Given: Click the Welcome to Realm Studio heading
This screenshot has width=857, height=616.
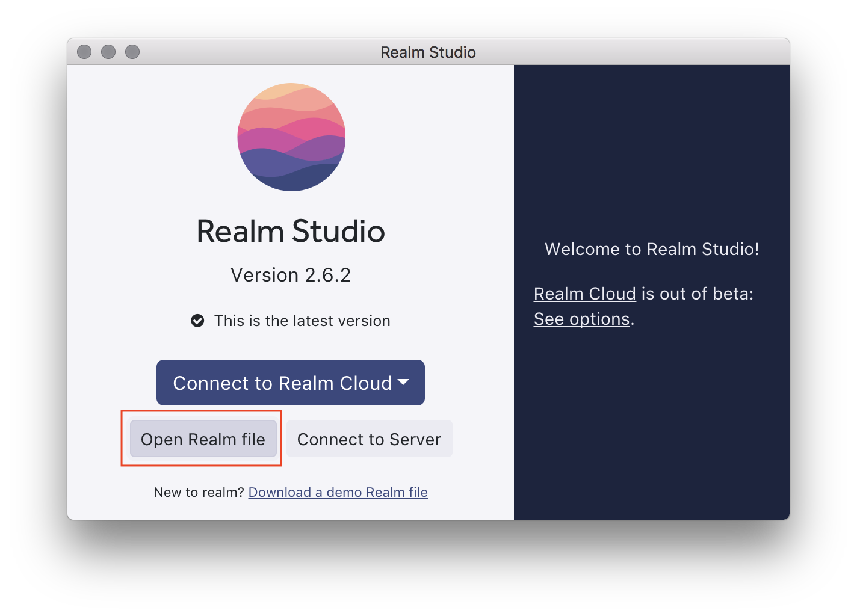Looking at the screenshot, I should pyautogui.click(x=652, y=249).
